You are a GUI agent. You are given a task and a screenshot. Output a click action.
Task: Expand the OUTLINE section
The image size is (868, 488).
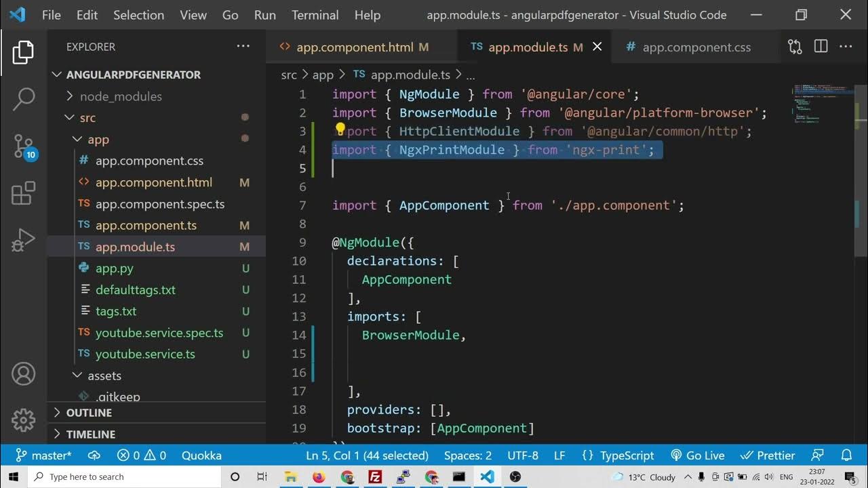tap(88, 413)
